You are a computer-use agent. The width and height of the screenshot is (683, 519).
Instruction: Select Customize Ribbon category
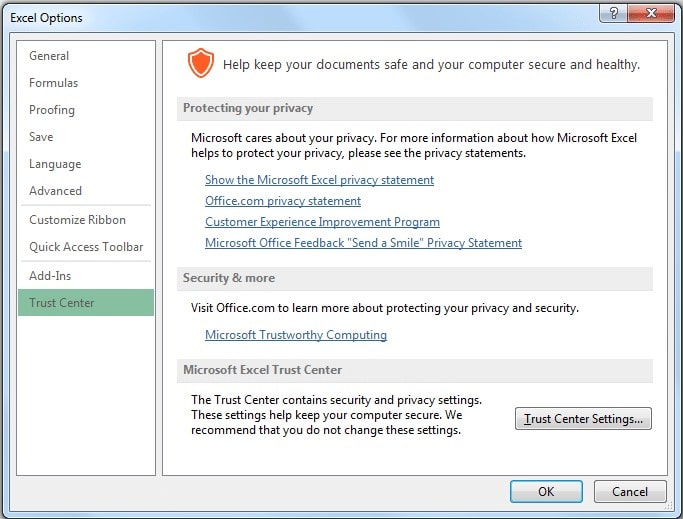[86, 220]
